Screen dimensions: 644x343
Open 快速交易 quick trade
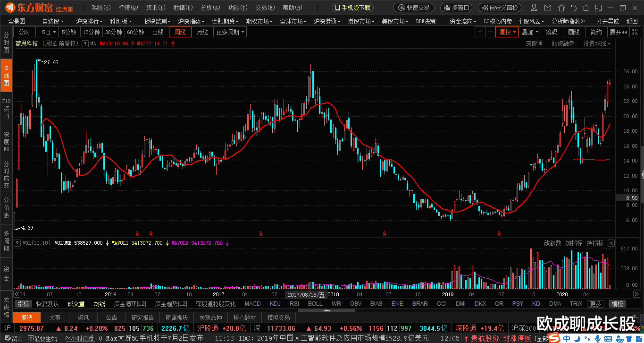click(414, 8)
